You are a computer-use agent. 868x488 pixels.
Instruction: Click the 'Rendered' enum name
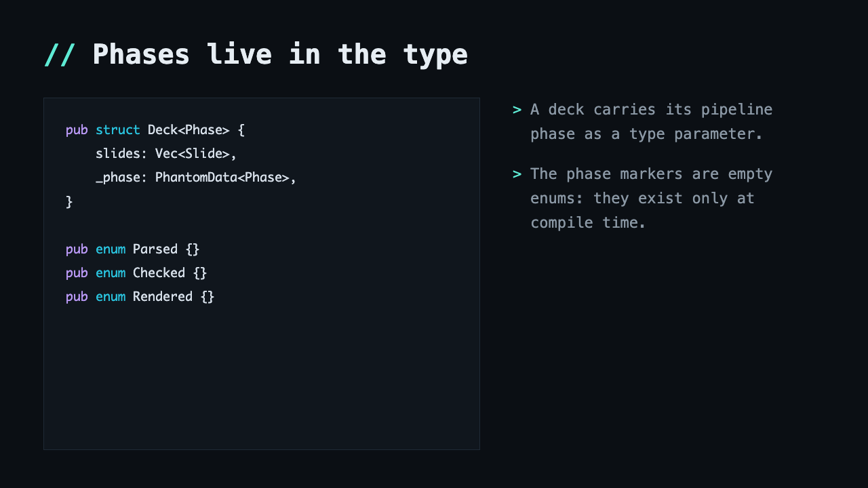pyautogui.click(x=163, y=296)
